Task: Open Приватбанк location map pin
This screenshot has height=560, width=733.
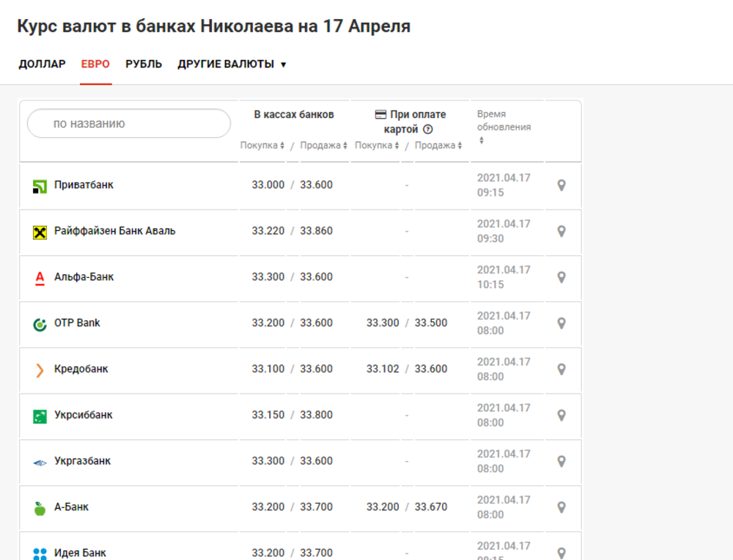Action: coord(561,185)
